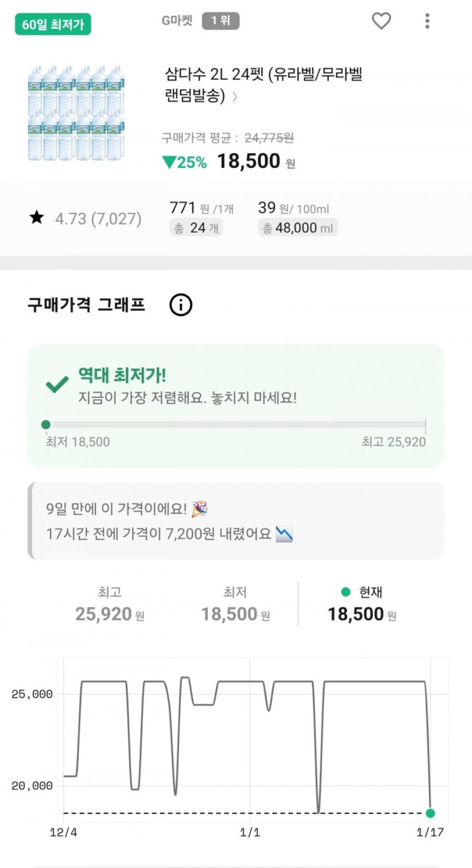Viewport: 472px width, 868px height.
Task: Open the Samdasu water product thumbnail
Action: (76, 113)
